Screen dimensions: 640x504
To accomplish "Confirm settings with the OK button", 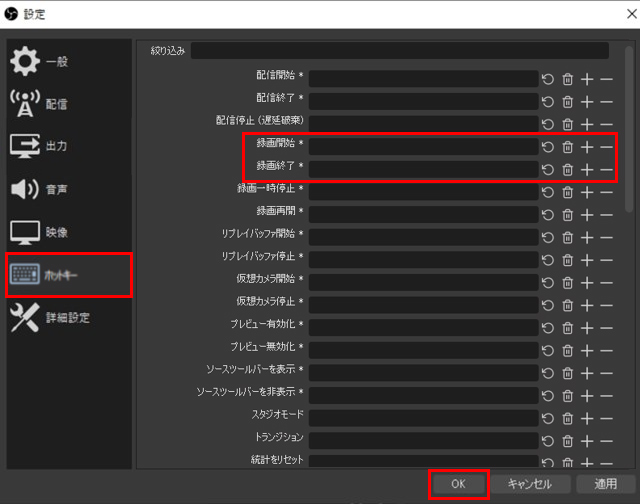I will [458, 483].
